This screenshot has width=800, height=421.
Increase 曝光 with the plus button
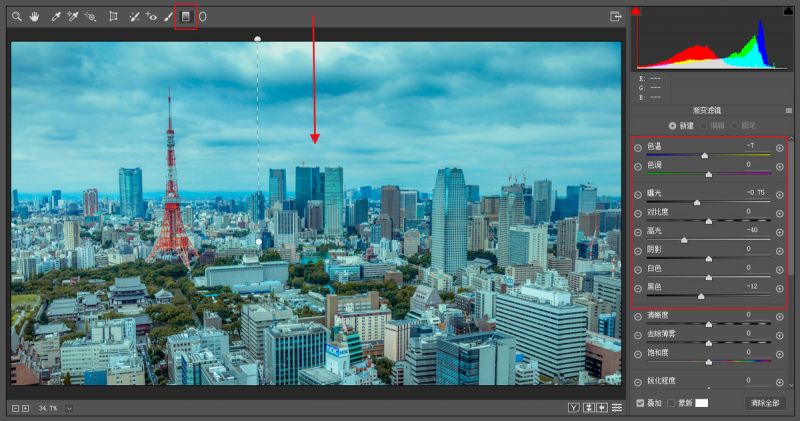click(779, 193)
